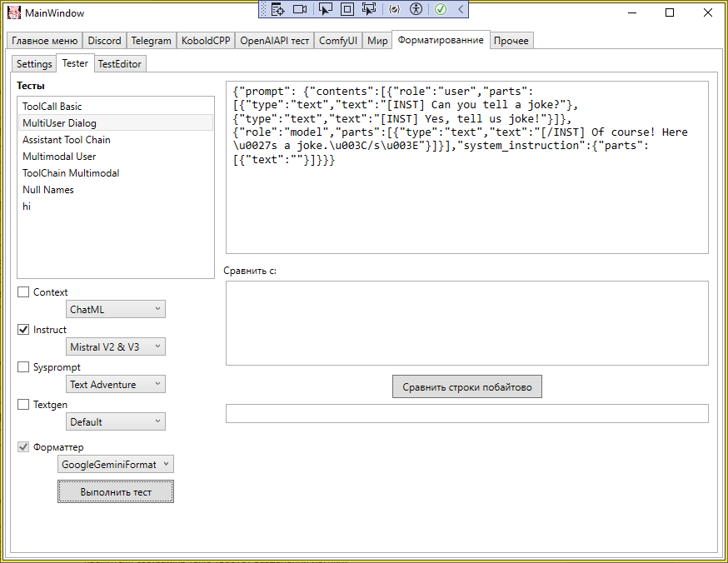Activate the Select Element cursor tool

pyautogui.click(x=326, y=9)
